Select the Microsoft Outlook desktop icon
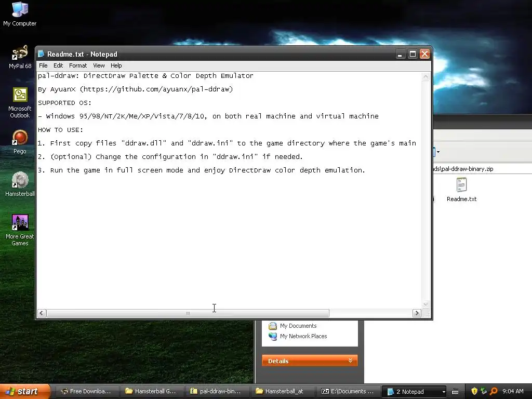 pyautogui.click(x=20, y=102)
